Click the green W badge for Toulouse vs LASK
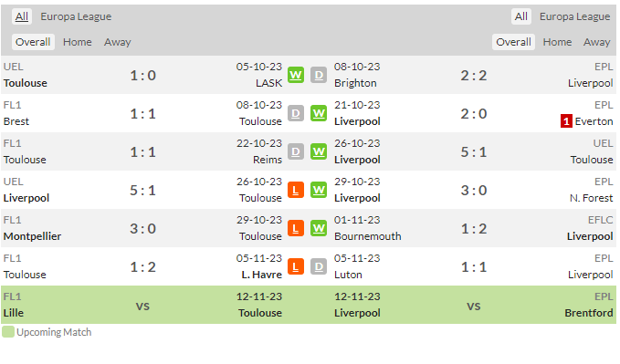This screenshot has height=364, width=620. tap(295, 75)
